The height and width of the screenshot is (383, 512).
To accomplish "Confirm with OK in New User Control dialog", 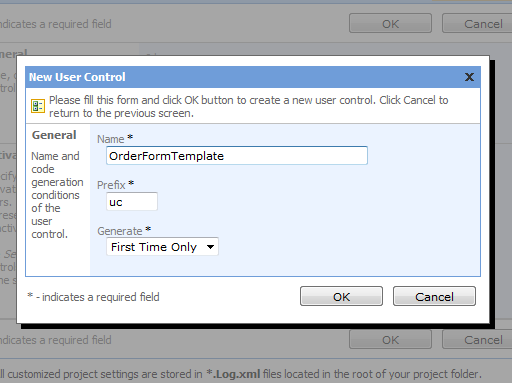I will coord(341,296).
